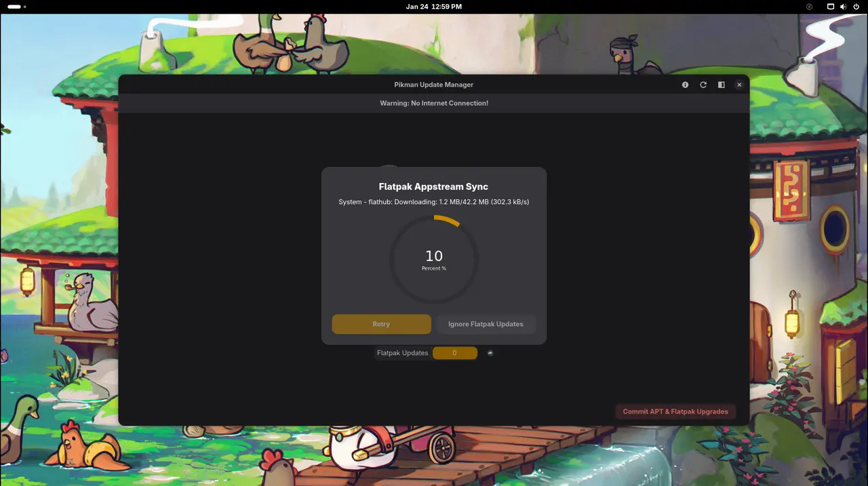This screenshot has height=486, width=868.
Task: Click the refresh icon in the header bar
Action: (703, 85)
